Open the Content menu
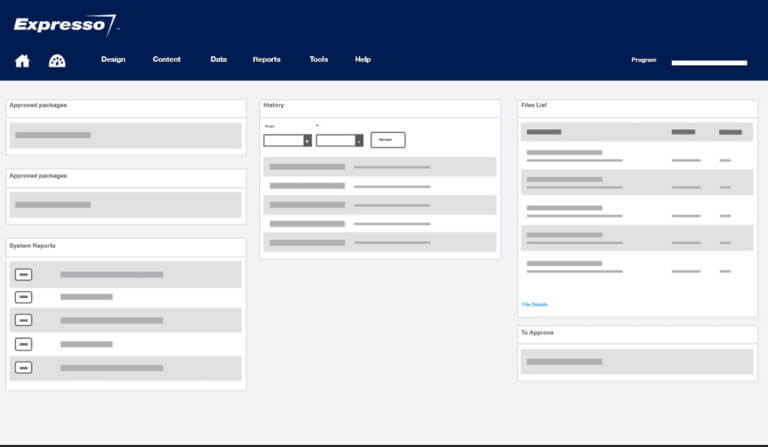The height and width of the screenshot is (447, 768). pyautogui.click(x=167, y=59)
